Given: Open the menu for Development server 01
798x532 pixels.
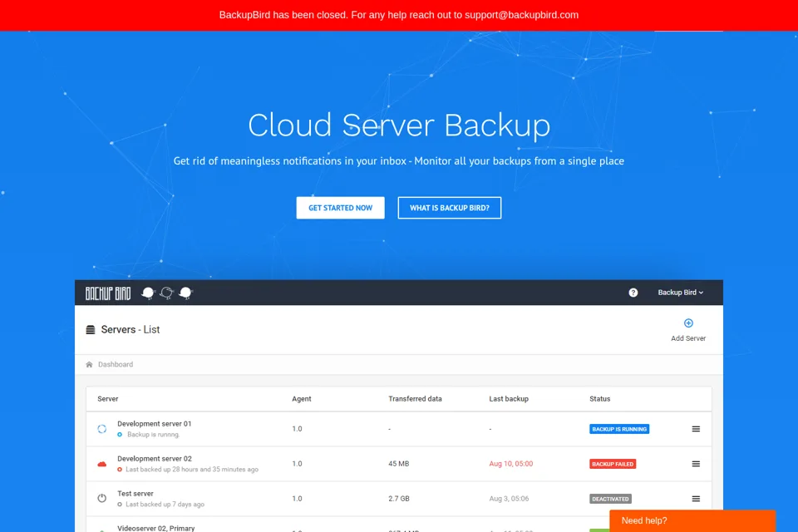Looking at the screenshot, I should [x=696, y=429].
